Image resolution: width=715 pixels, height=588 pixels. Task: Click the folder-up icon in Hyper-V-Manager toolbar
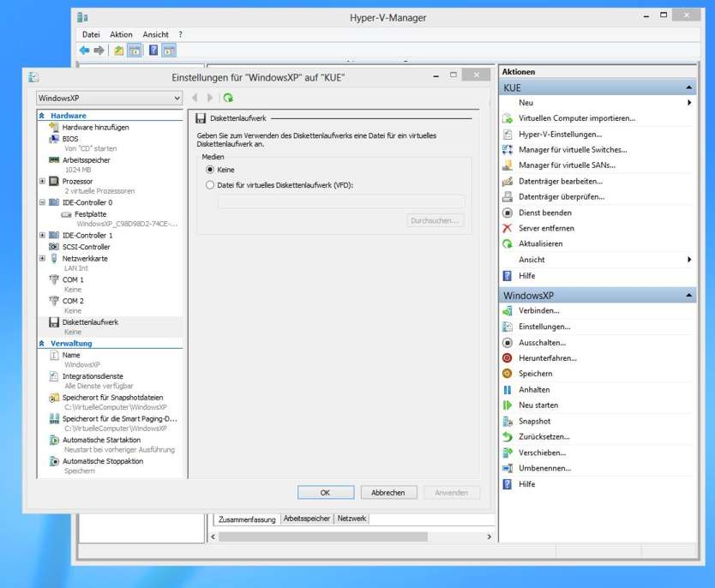coord(118,50)
